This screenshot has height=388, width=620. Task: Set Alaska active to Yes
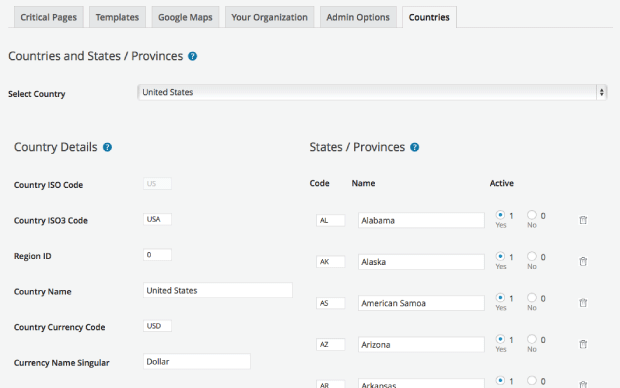click(x=500, y=256)
